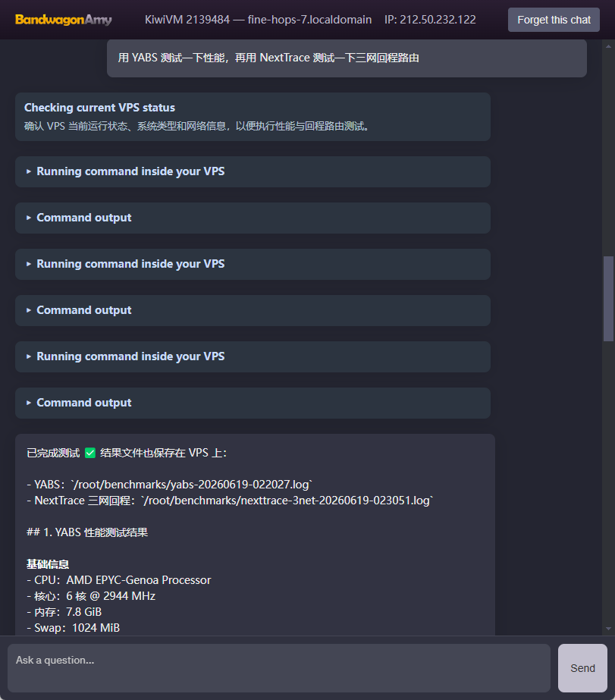Select the Checking current VPS status card

click(253, 117)
